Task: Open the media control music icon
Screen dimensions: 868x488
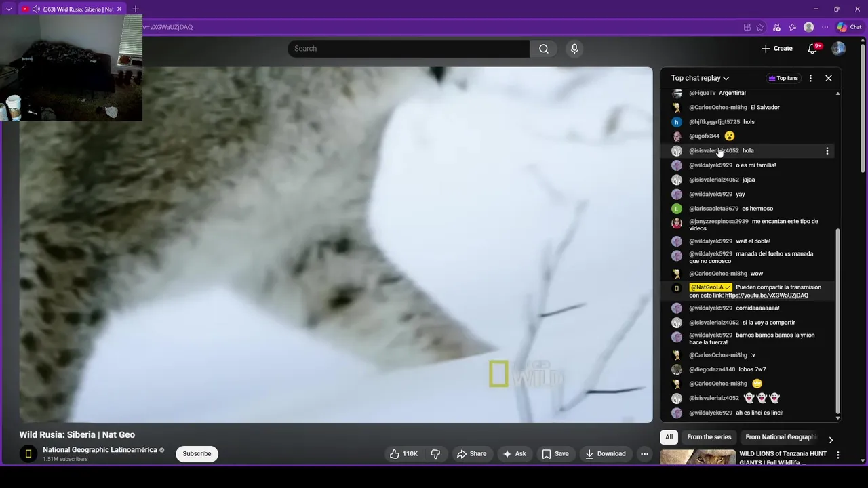Action: point(776,27)
